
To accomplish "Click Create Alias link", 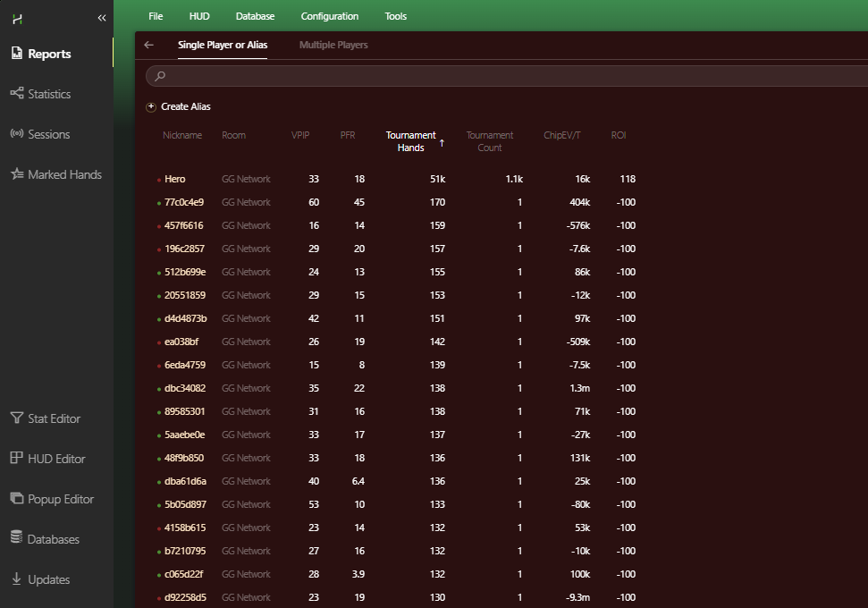I will coord(186,106).
